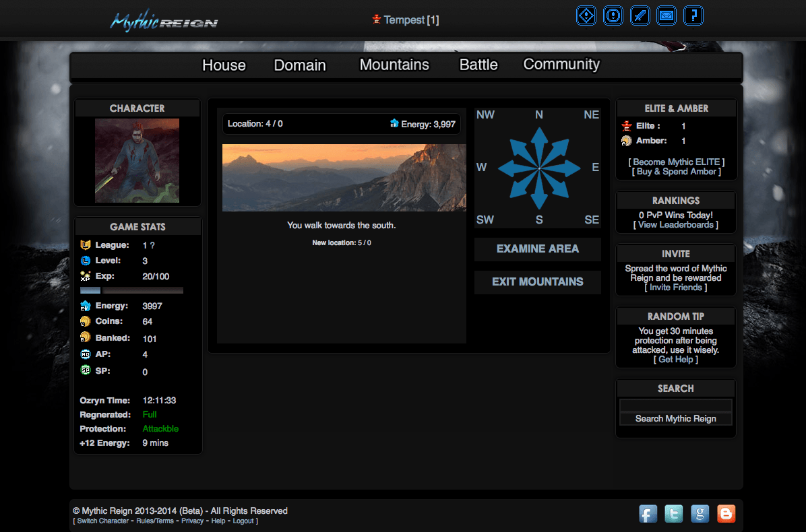This screenshot has width=806, height=532.
Task: Open the Community menu
Action: click(x=561, y=64)
